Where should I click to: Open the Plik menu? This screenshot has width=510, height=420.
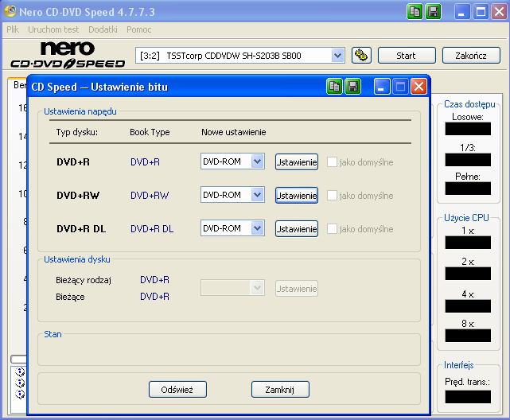click(x=13, y=29)
